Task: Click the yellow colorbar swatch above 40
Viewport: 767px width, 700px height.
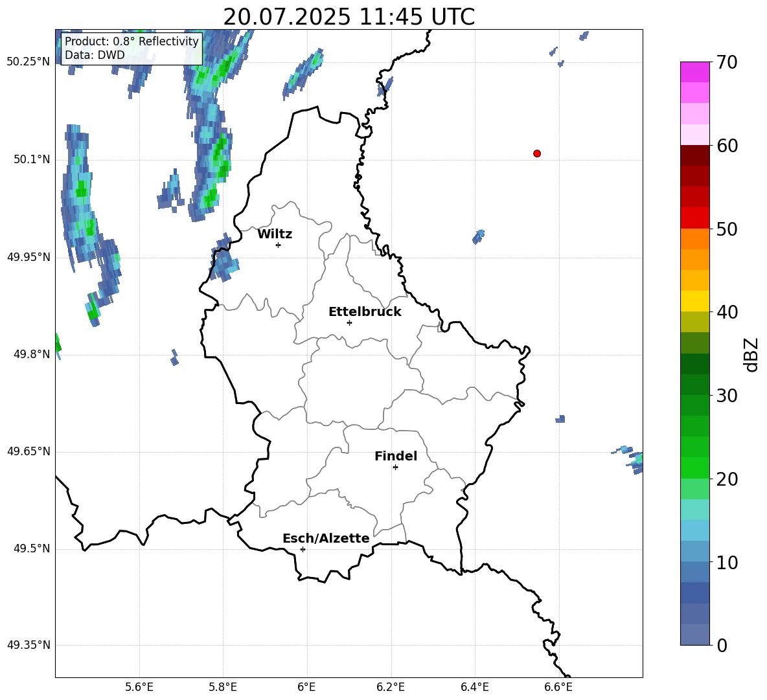Action: tap(695, 301)
